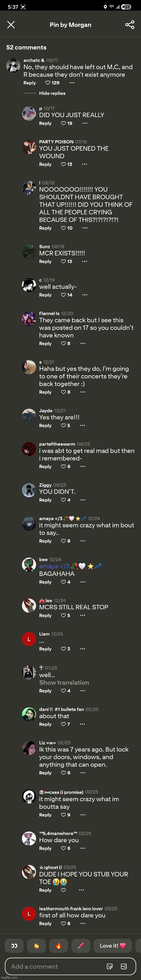Open Liz =w='s profile avatar
Image resolution: width=141 pixels, height=980 pixels.
[29, 748]
